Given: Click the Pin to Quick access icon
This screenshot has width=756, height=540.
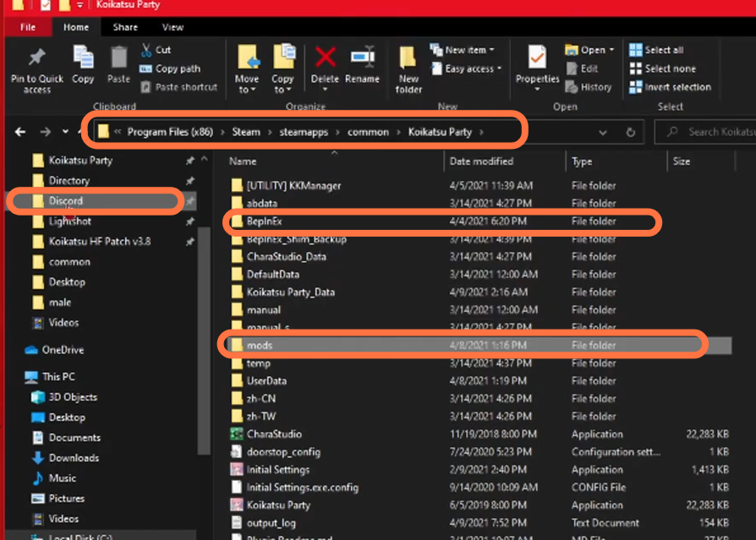Looking at the screenshot, I should [x=36, y=57].
